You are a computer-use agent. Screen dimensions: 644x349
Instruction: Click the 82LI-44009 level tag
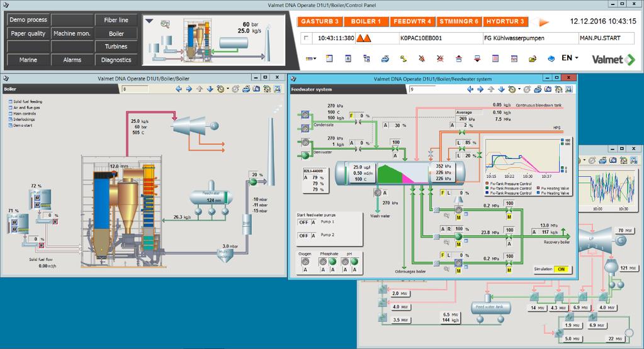(313, 170)
